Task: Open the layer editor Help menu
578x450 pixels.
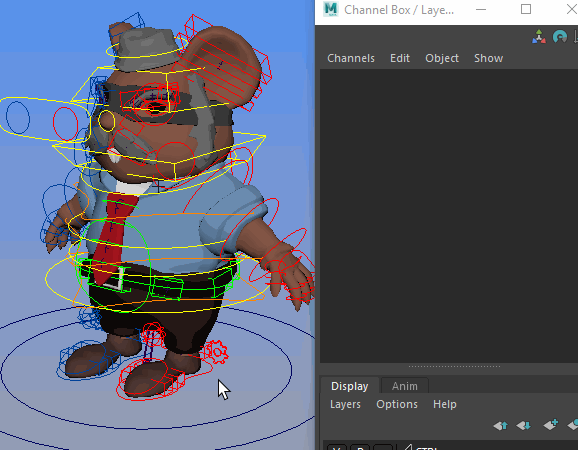Action: (x=445, y=404)
